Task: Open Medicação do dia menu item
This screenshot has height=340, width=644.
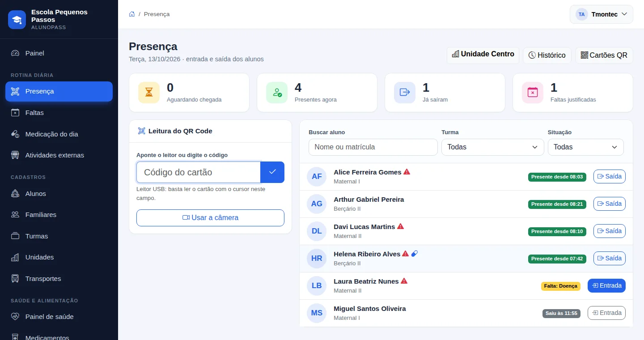Action: [x=59, y=134]
